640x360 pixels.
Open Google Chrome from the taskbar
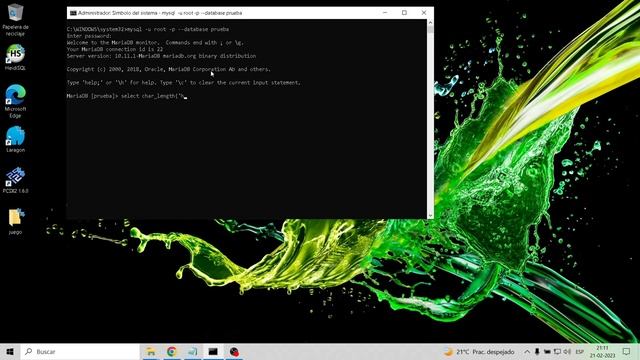click(172, 351)
